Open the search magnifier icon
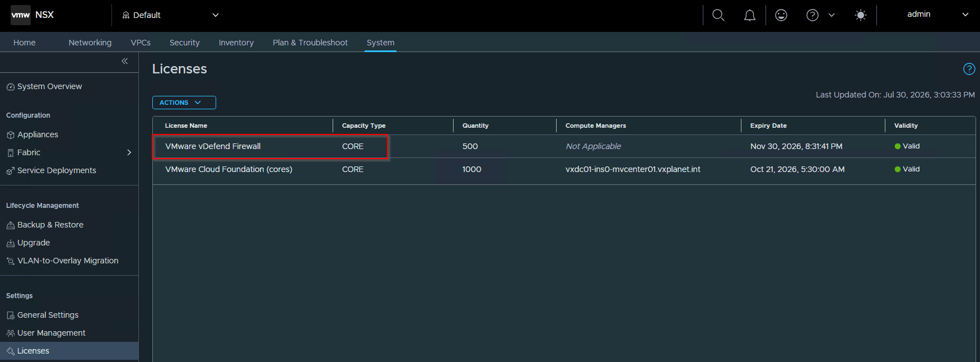The width and height of the screenshot is (980, 362). click(718, 15)
